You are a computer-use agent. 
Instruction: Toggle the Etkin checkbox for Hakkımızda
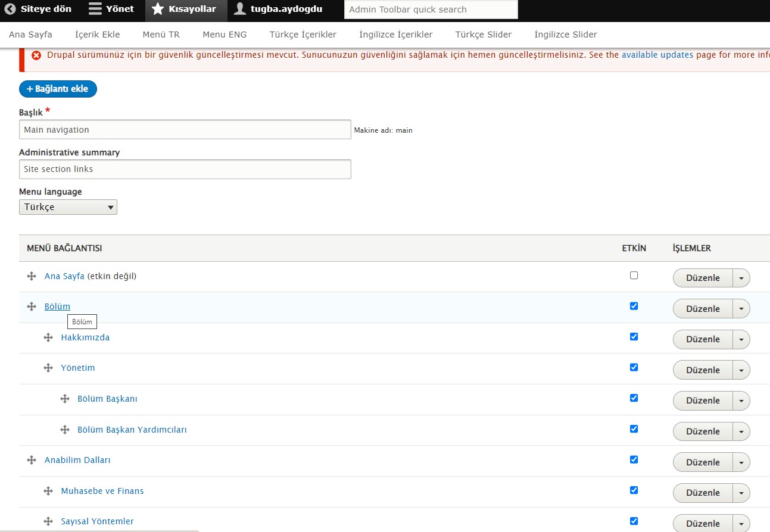click(634, 336)
